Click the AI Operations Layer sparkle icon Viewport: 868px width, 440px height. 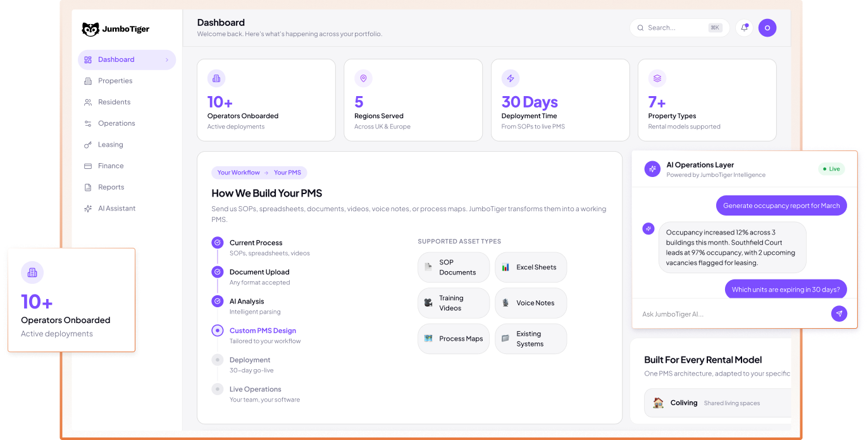click(652, 169)
